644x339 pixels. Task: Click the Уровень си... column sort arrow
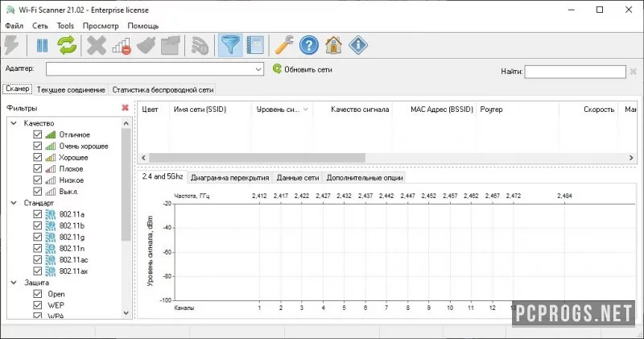(305, 110)
